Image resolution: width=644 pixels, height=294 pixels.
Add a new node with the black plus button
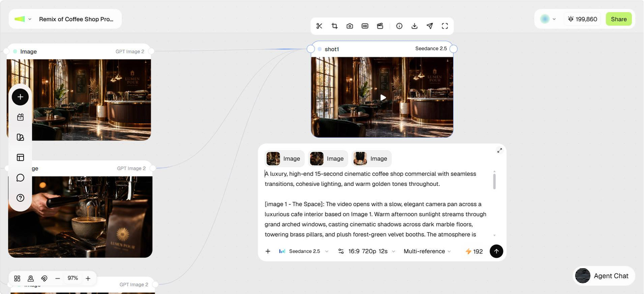coord(20,97)
